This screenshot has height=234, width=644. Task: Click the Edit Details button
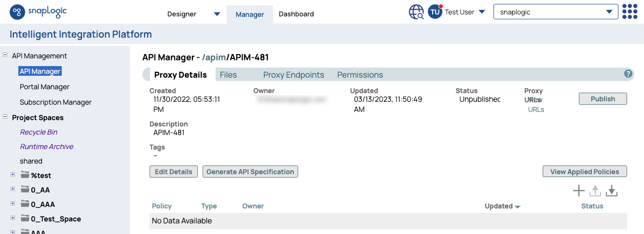click(174, 171)
